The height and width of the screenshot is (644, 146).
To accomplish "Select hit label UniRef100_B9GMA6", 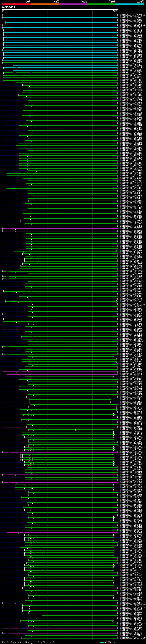I will click(x=131, y=105).
